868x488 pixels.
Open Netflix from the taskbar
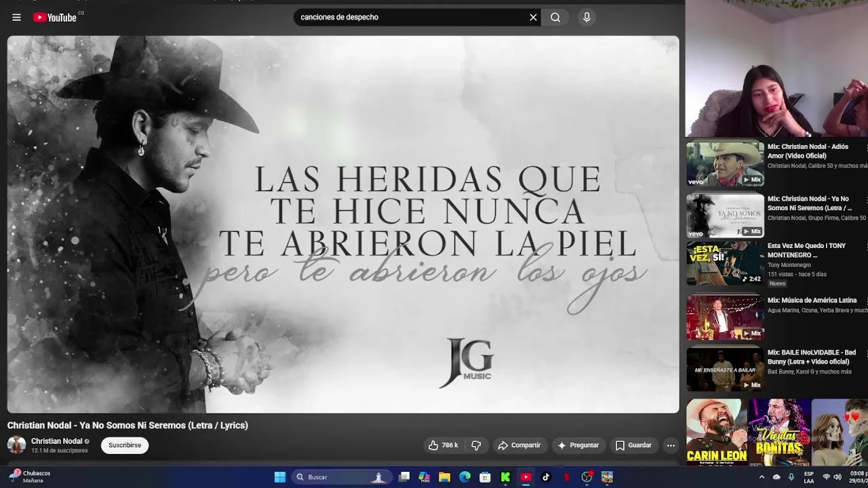click(566, 477)
